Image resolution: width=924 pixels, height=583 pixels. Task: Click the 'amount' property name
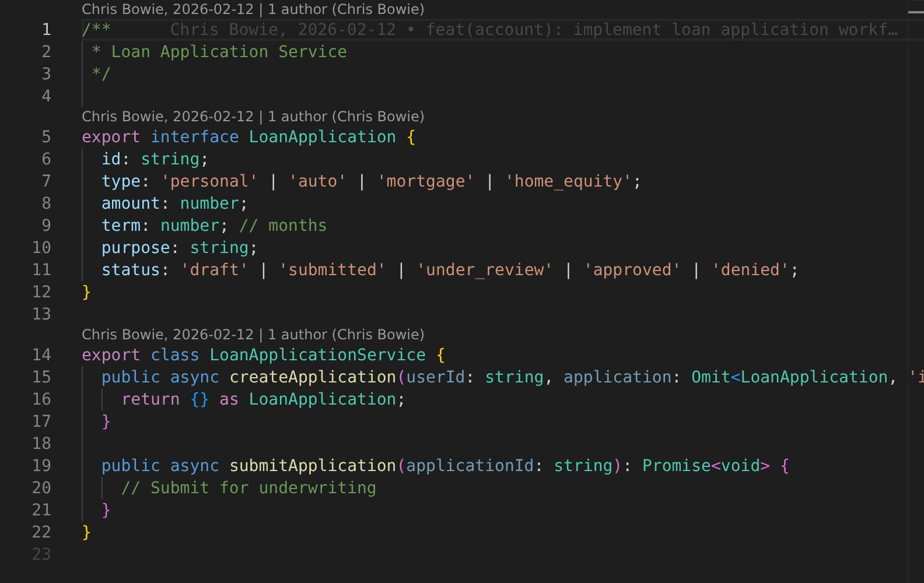pyautogui.click(x=131, y=203)
